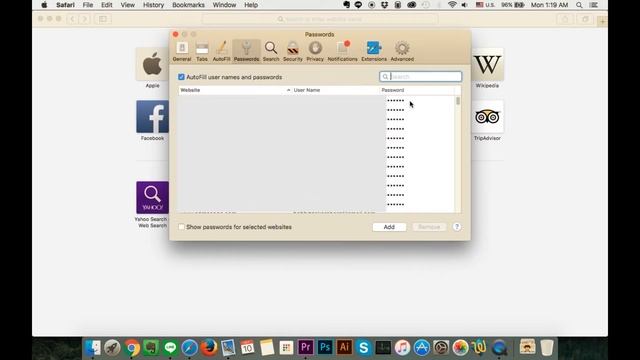
Task: Open LINE from the Dock
Action: tap(170, 348)
